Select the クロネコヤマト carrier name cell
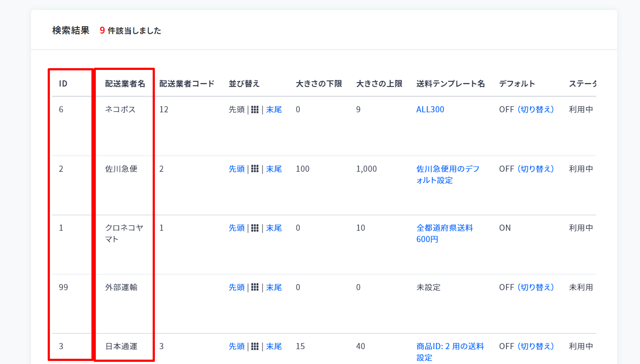This screenshot has width=640, height=364. [124, 233]
